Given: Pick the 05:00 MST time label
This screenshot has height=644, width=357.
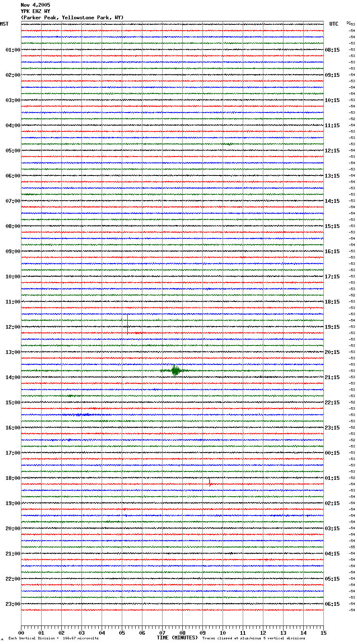Looking at the screenshot, I should click(13, 151).
